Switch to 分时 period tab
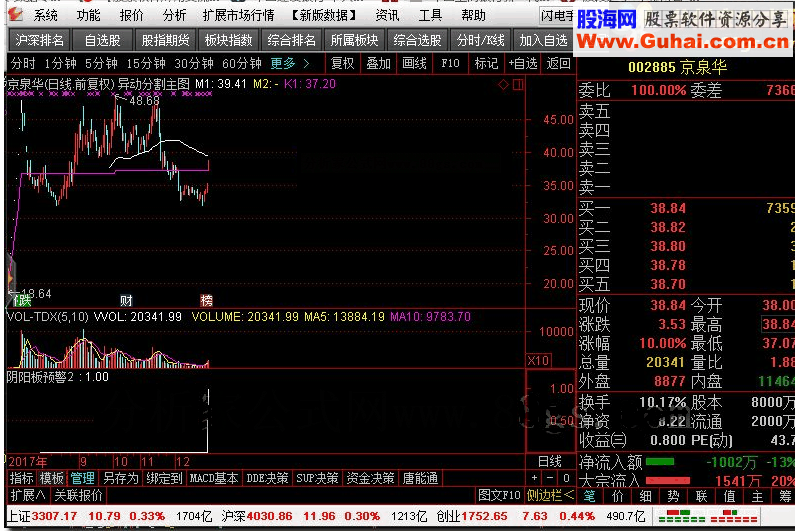This screenshot has height=531, width=795. (23, 63)
